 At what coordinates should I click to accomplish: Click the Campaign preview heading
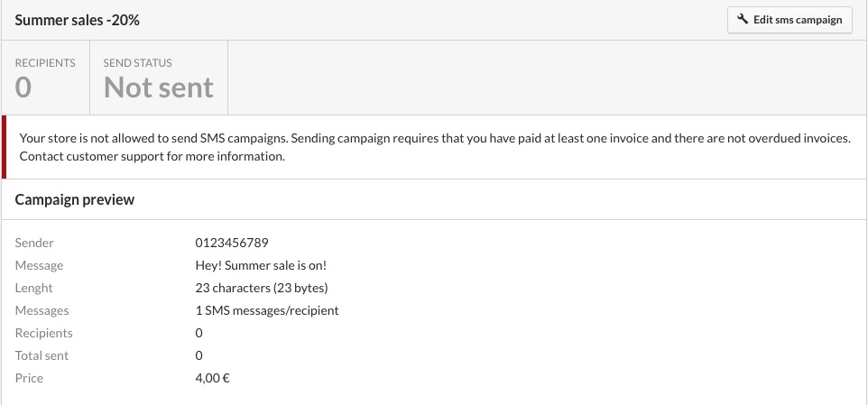point(75,199)
